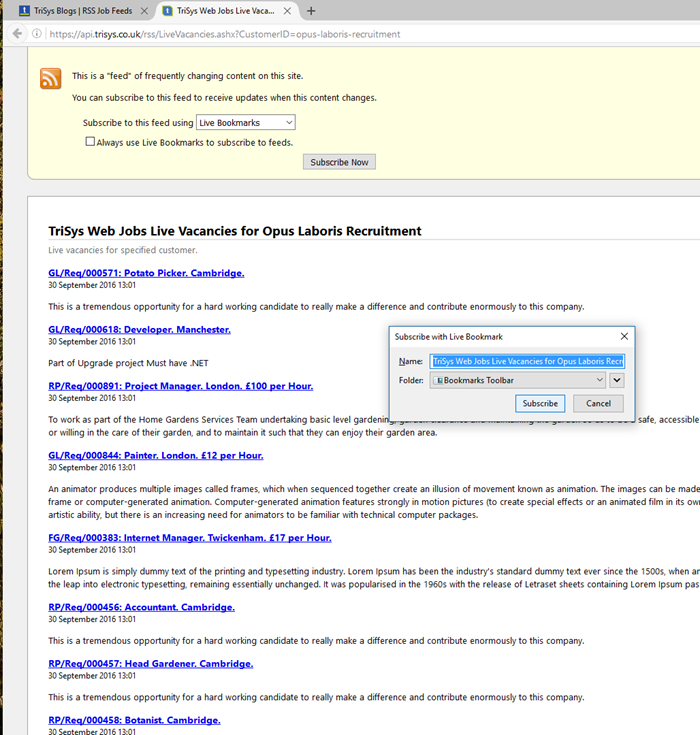Open the Developer Manchester vacancy link
Viewport: 700px width, 735px height.
139,330
